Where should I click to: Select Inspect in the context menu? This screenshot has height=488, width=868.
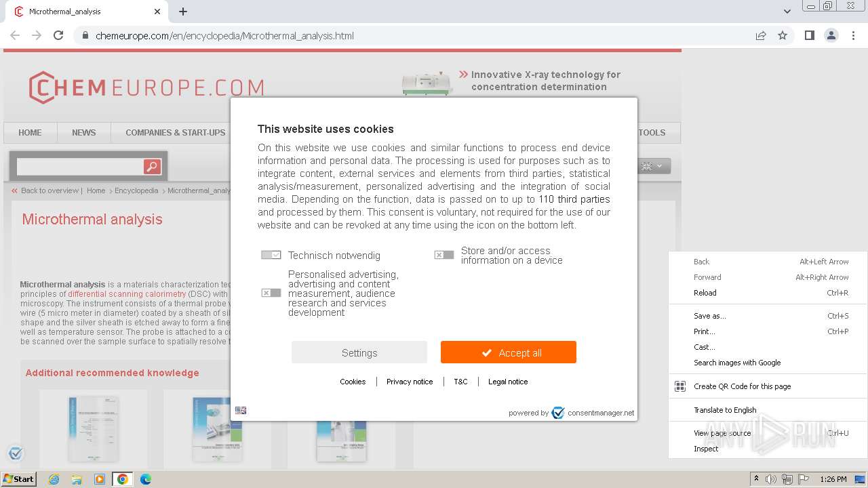pyautogui.click(x=768, y=449)
